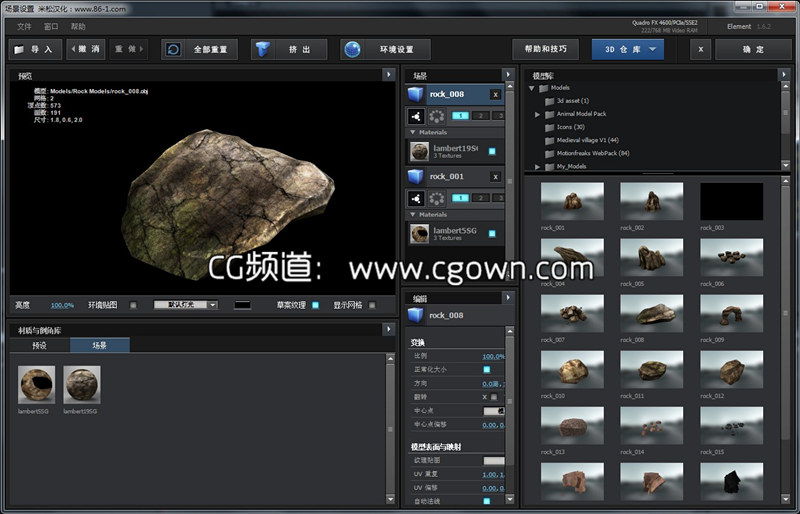
Task: Toggle lambert19SG material visibility checkbox
Action: tap(492, 152)
